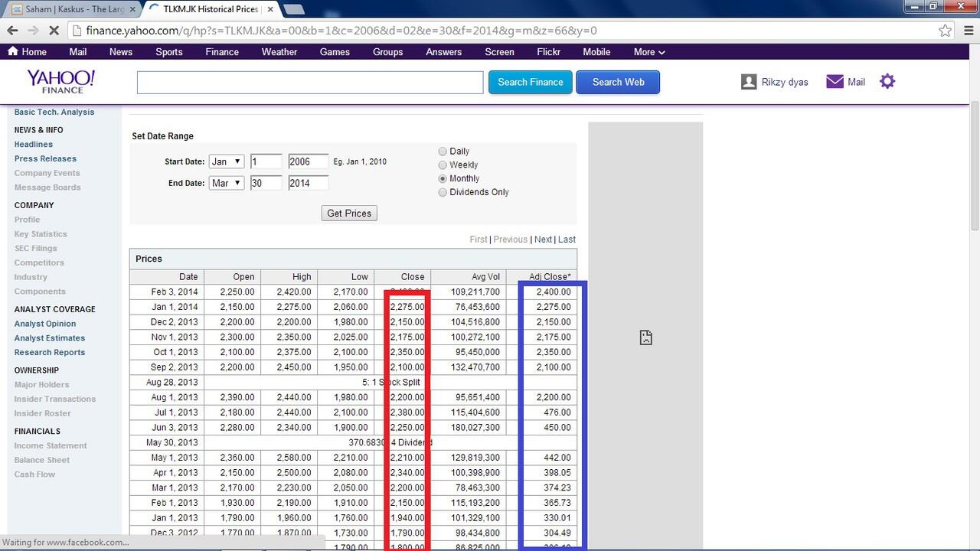Image resolution: width=980 pixels, height=551 pixels.
Task: Open Press Releases in sidebar
Action: click(45, 158)
